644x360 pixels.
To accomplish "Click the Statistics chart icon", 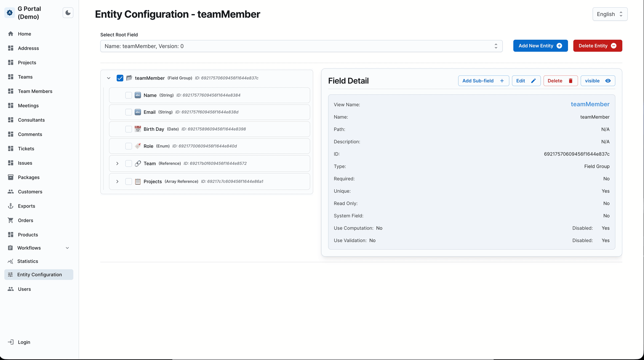I will click(11, 261).
